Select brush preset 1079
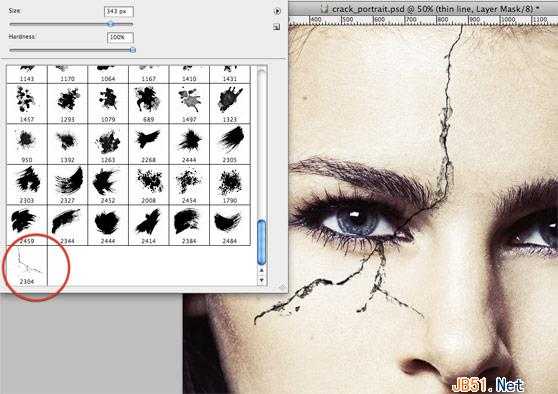558x394 pixels. 108,104
